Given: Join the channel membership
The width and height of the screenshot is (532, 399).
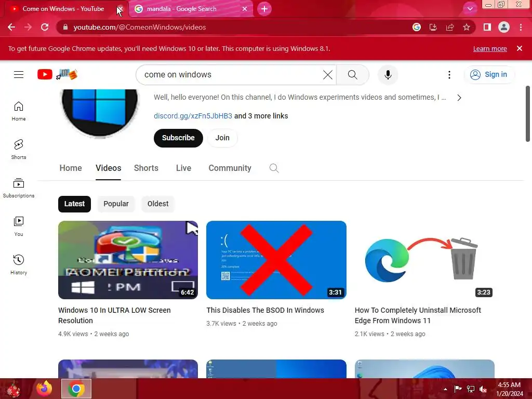Looking at the screenshot, I should pyautogui.click(x=222, y=138).
